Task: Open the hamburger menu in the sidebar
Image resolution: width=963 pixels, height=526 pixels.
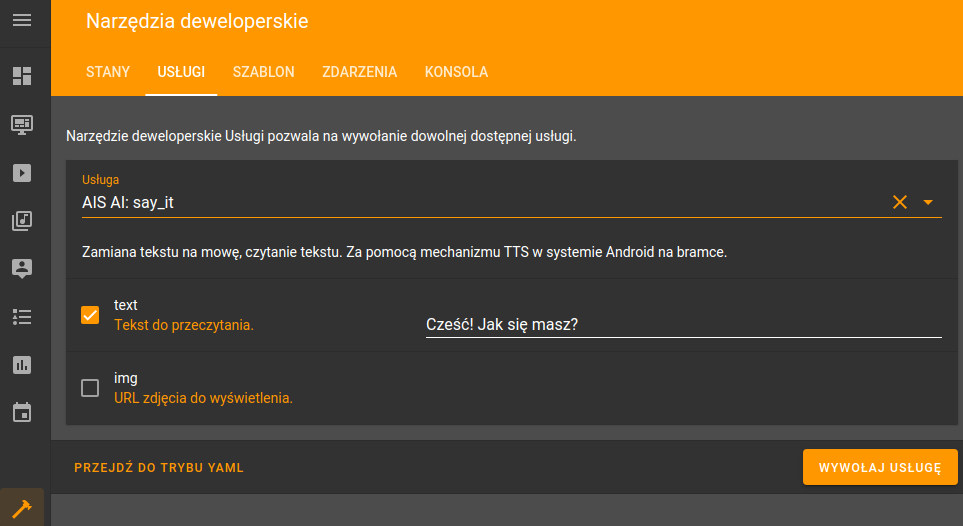Action: 22,20
